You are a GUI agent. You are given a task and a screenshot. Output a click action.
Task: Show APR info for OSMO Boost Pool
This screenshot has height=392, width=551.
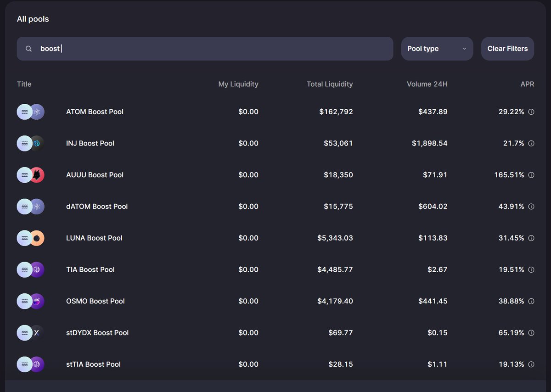click(x=531, y=301)
